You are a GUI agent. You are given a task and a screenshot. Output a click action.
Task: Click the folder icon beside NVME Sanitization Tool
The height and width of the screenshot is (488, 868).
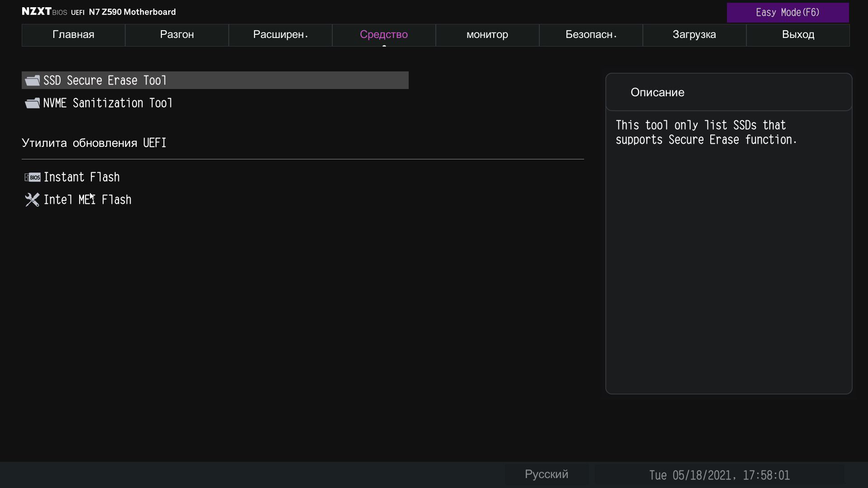click(32, 103)
